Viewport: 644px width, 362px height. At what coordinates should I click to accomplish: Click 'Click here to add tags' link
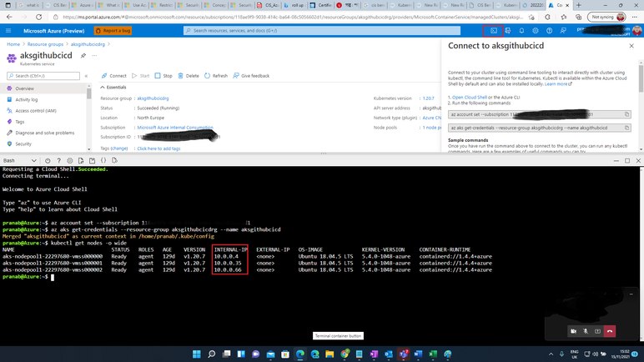tap(158, 148)
